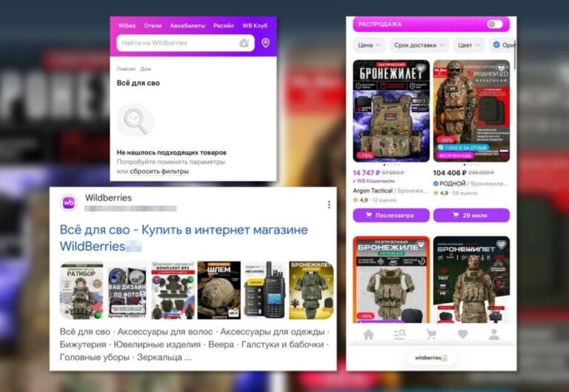Click the 4,9 · 58 оценок rating text

point(456,193)
